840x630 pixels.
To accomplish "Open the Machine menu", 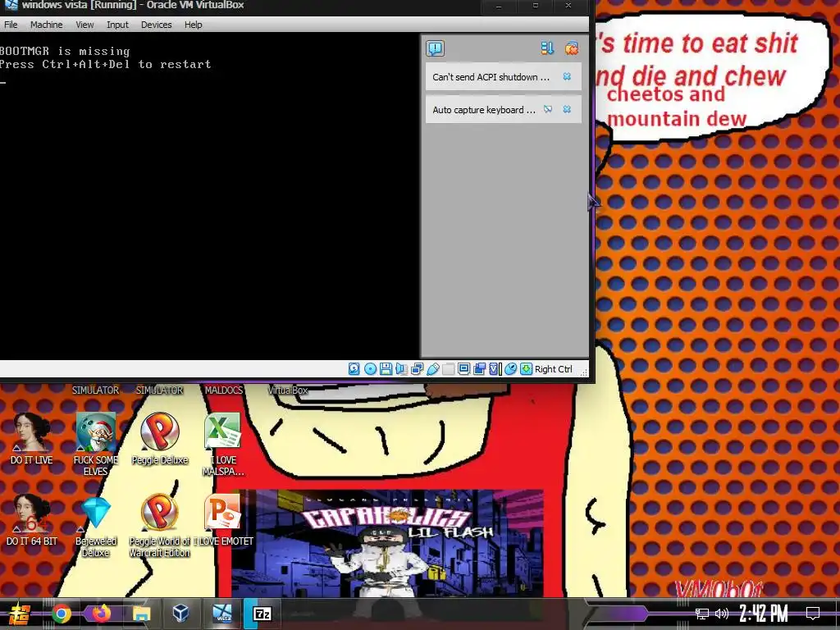I will point(46,25).
